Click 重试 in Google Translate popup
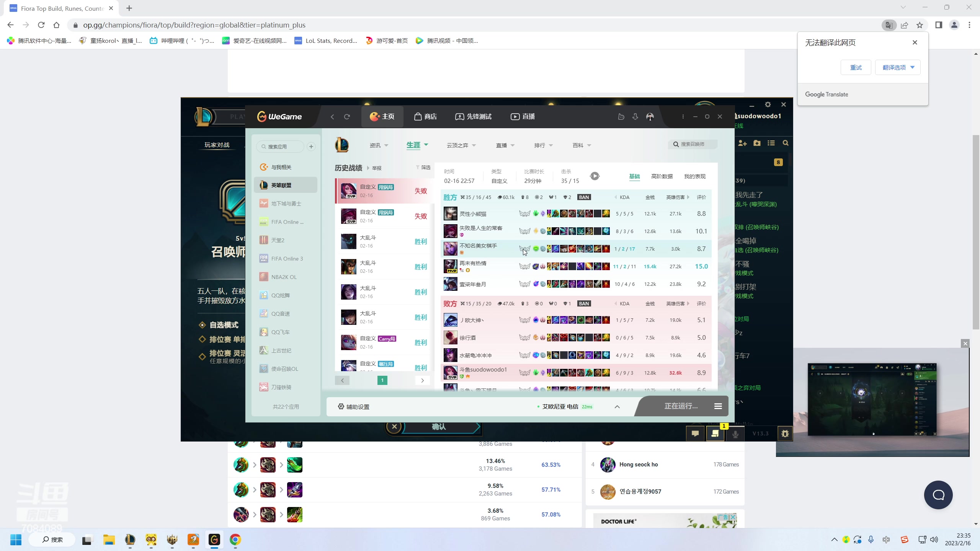The width and height of the screenshot is (980, 551). (856, 68)
